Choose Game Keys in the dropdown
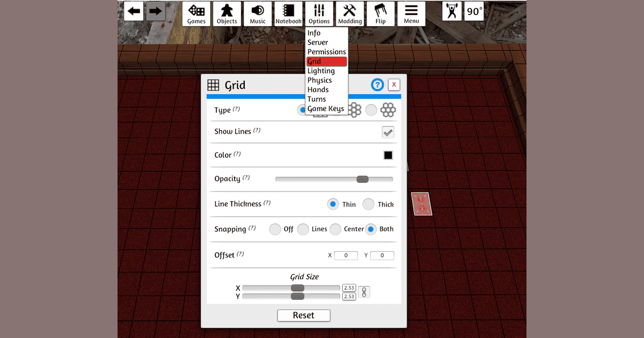Viewport: 644px width, 338px height. tap(326, 108)
